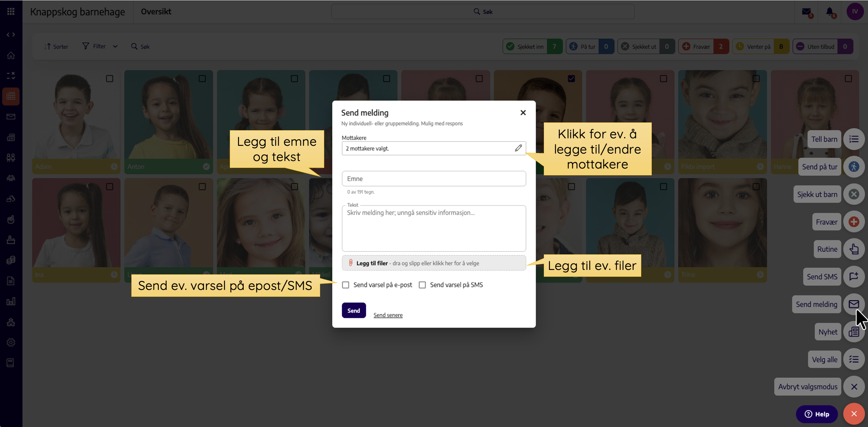The height and width of the screenshot is (427, 868).
Task: Click the Tell barn list icon
Action: pos(854,139)
